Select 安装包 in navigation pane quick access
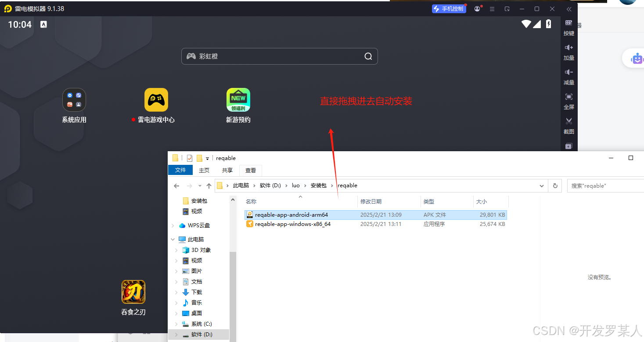 tap(199, 201)
